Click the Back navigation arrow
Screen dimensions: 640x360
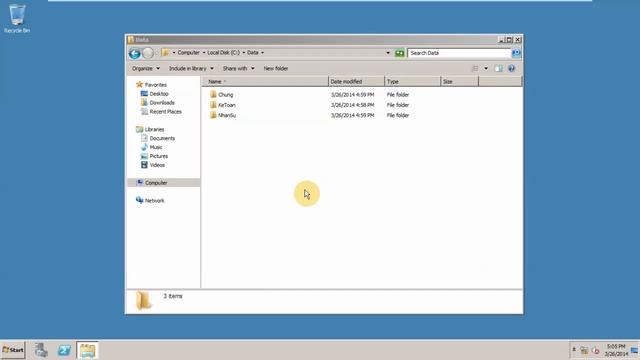[135, 53]
